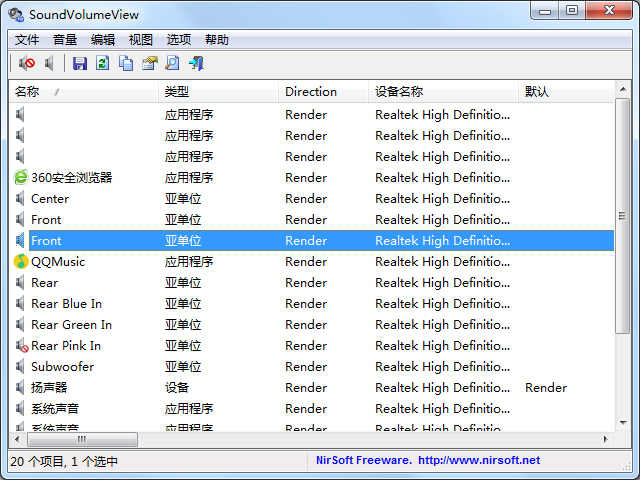Screen dimensions: 640x480
Task: Select the Rear Blue In row
Action: [x=312, y=303]
